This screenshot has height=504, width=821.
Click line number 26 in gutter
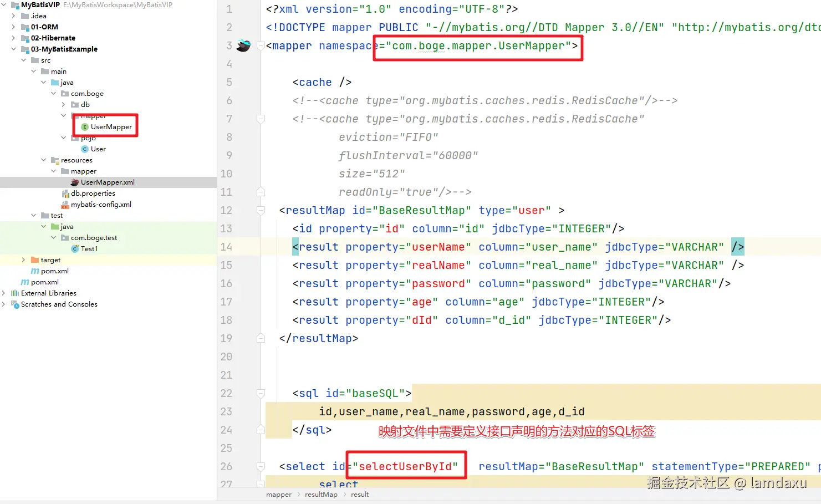click(226, 466)
